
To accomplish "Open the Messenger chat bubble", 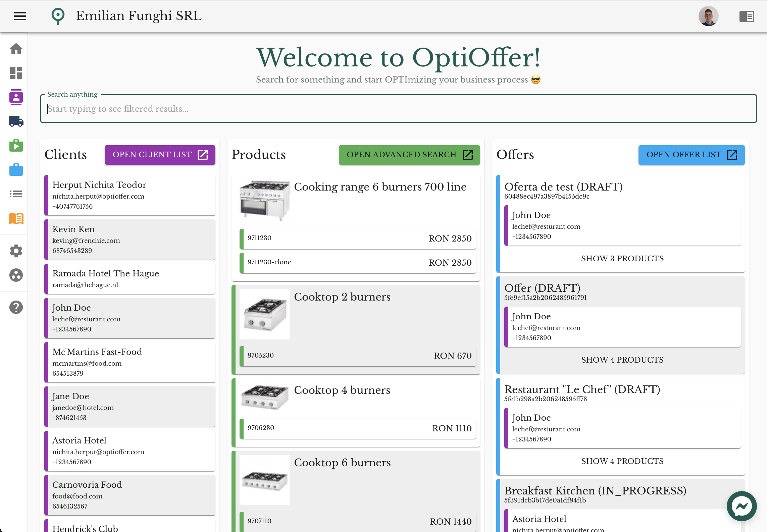I will [x=742, y=506].
